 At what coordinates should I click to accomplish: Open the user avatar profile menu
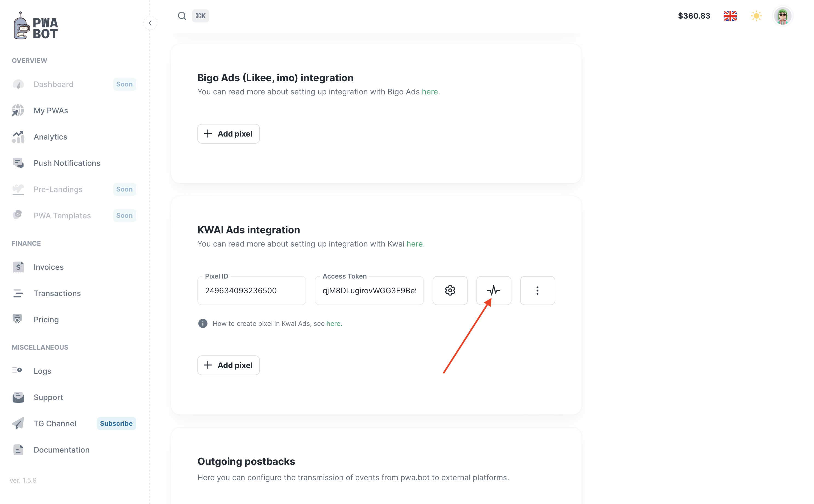[782, 16]
